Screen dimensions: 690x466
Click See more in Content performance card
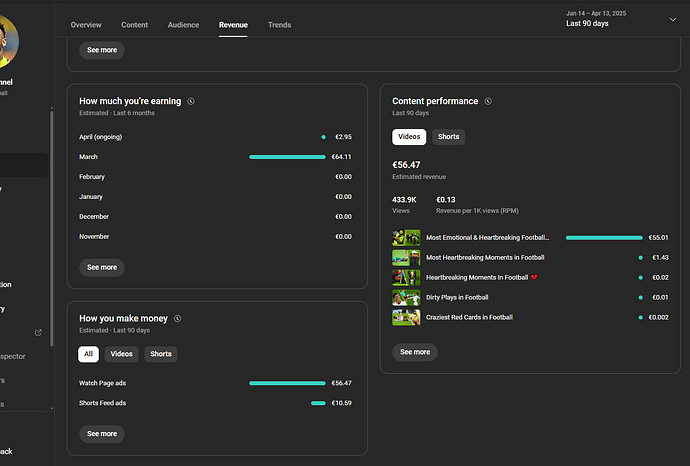[x=415, y=352]
